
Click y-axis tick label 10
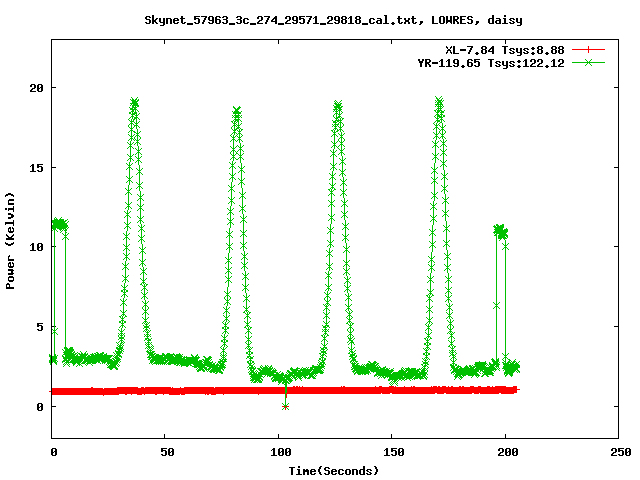(36, 247)
